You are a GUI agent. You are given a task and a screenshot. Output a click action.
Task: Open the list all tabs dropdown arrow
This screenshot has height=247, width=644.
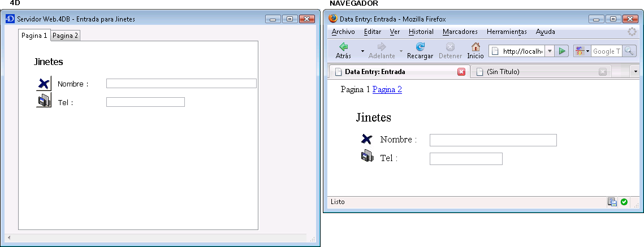point(635,72)
